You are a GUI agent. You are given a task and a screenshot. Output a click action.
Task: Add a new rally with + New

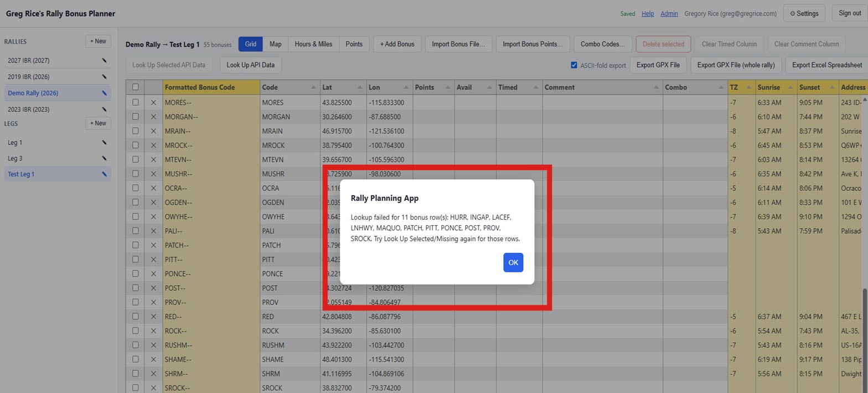(x=98, y=42)
